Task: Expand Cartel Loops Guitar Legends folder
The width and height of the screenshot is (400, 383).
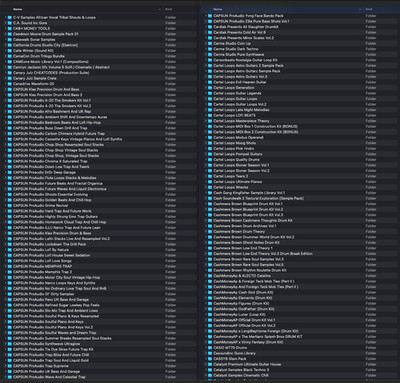Action: pyautogui.click(x=206, y=93)
